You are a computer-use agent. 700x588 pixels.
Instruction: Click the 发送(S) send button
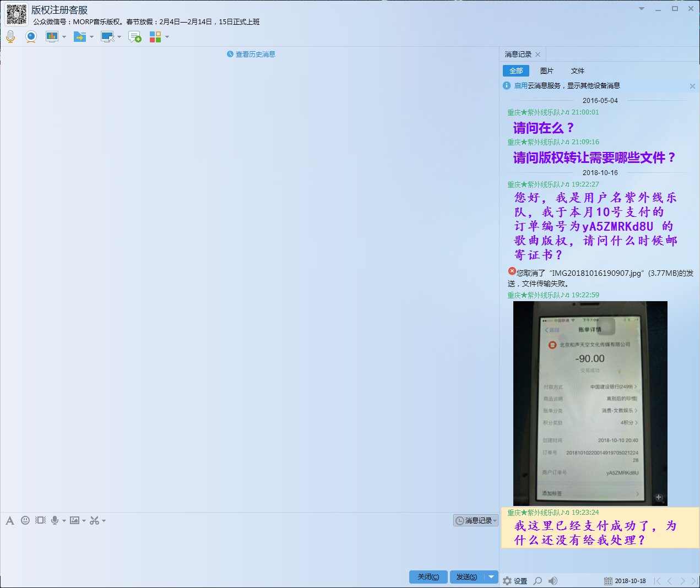tap(465, 576)
